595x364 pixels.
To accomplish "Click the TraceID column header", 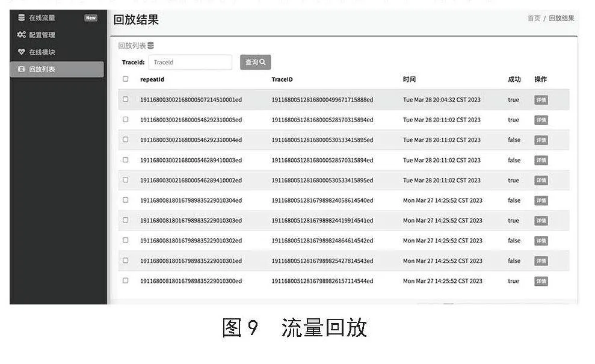I will [x=282, y=79].
